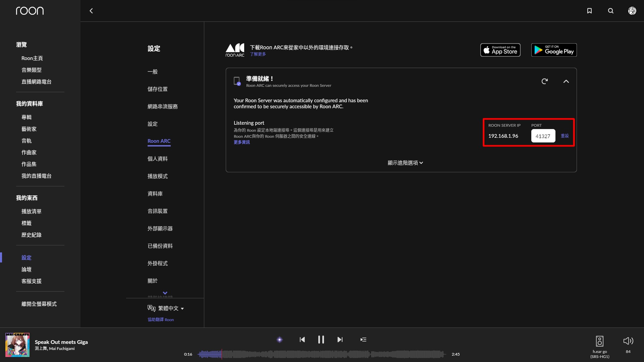Open 論壇 in sidebar
Screen dimensions: 644x362
coord(26,269)
